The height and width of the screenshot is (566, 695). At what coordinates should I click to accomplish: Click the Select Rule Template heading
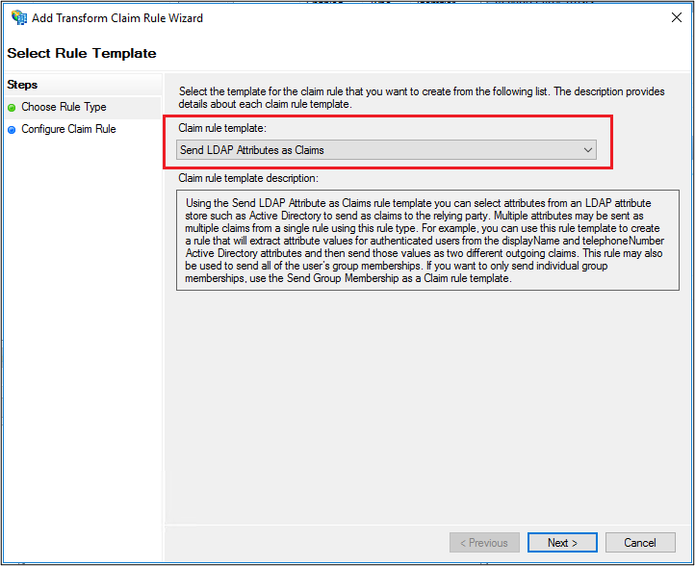(82, 52)
